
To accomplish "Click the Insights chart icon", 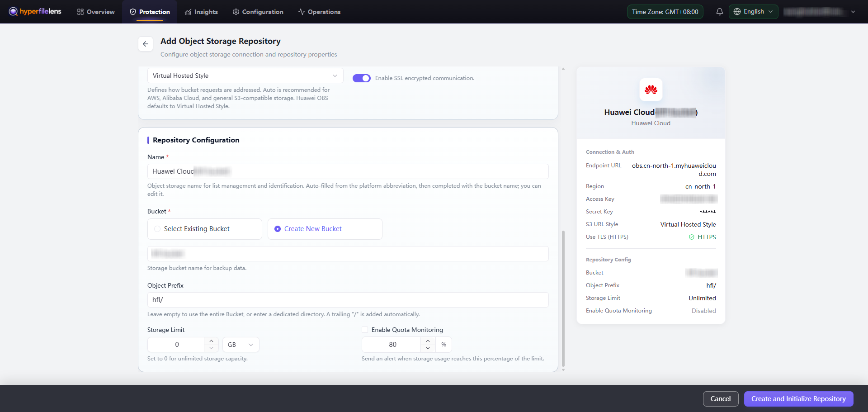I will click(x=188, y=12).
